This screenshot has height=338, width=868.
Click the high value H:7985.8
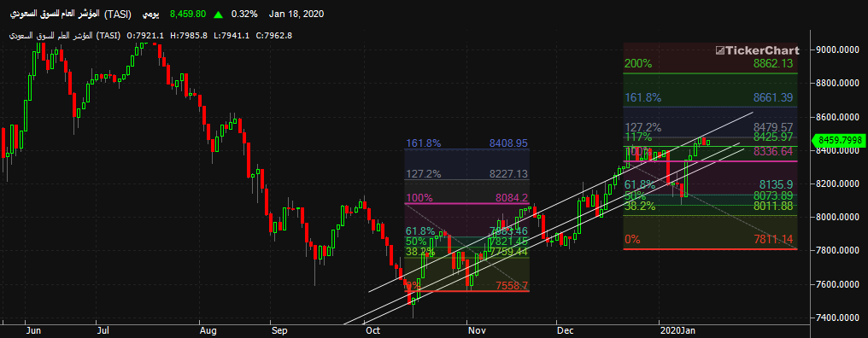click(189, 35)
